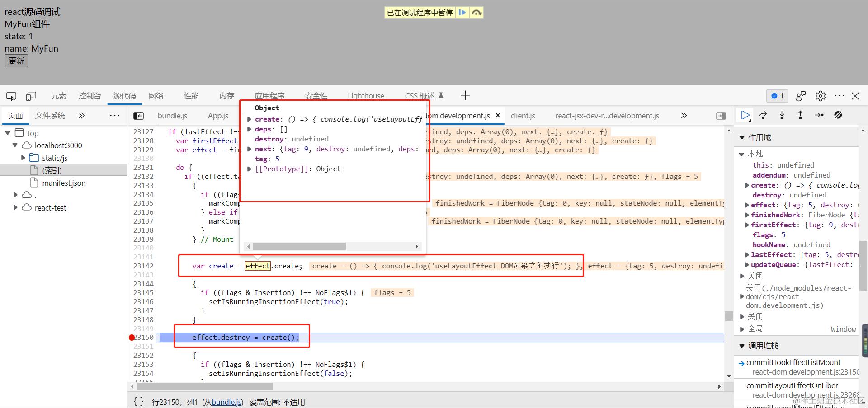The image size is (868, 408).
Task: Switch to the 控制台 tab
Action: 90,96
